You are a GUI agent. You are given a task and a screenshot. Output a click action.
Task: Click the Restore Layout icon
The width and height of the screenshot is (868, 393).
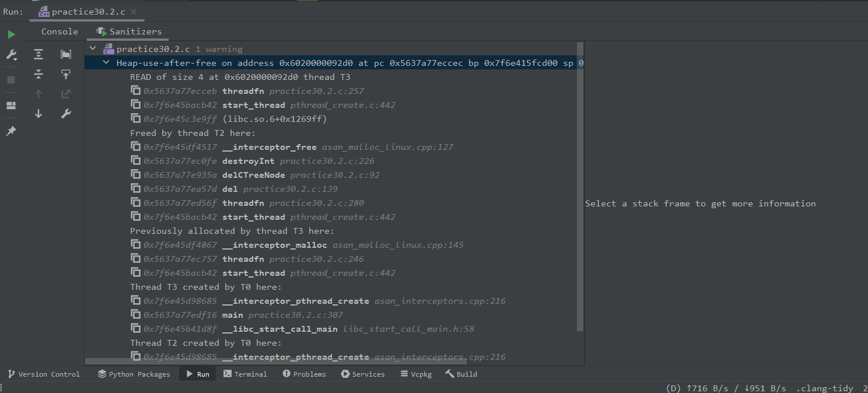(x=11, y=106)
